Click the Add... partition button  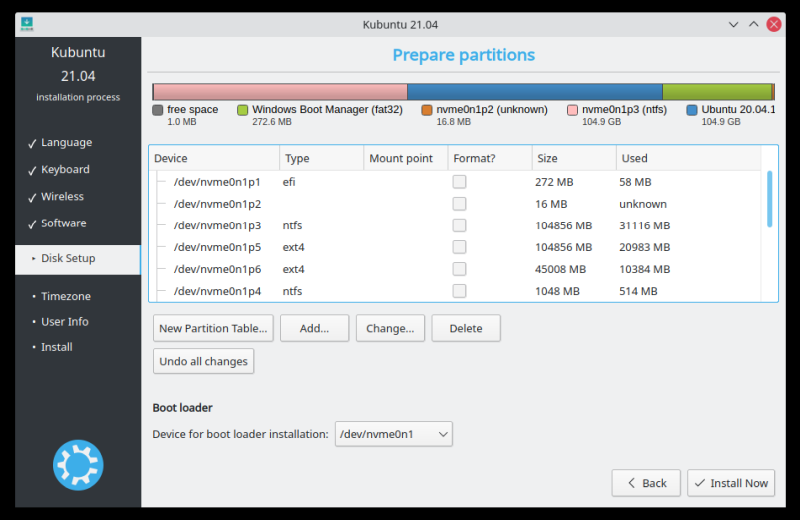pos(314,328)
